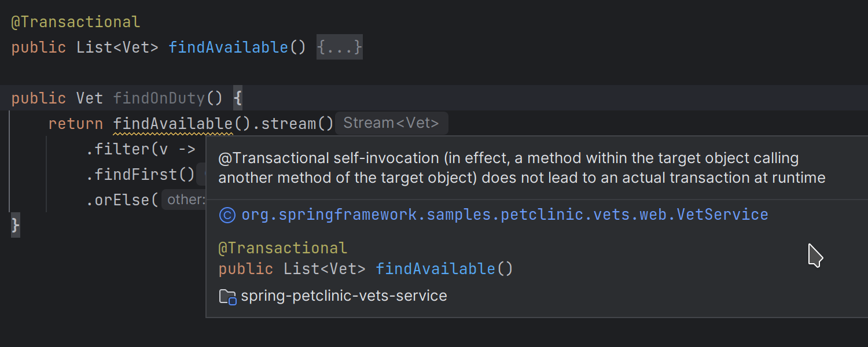Viewport: 868px width, 347px height.
Task: Click the findOnDuty method name
Action: (159, 98)
